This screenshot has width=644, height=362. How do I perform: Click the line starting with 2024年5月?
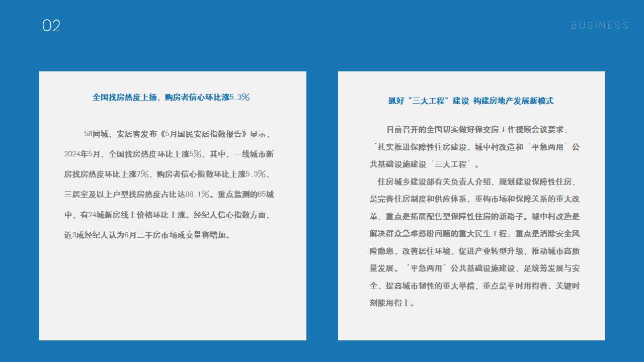pyautogui.click(x=169, y=154)
